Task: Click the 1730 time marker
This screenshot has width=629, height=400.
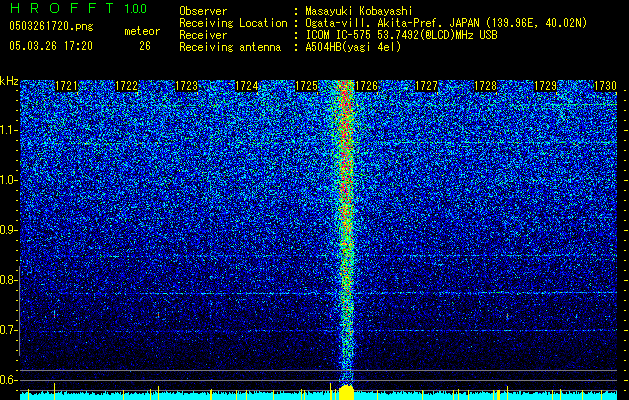Action: click(605, 86)
